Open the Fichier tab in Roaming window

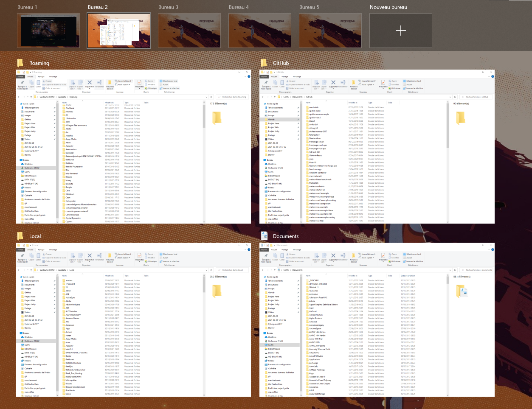(x=20, y=76)
